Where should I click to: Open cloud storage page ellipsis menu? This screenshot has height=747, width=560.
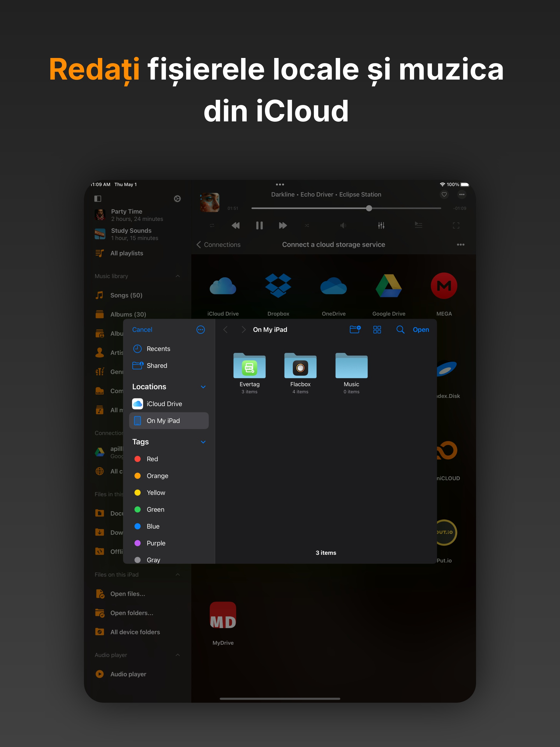461,244
